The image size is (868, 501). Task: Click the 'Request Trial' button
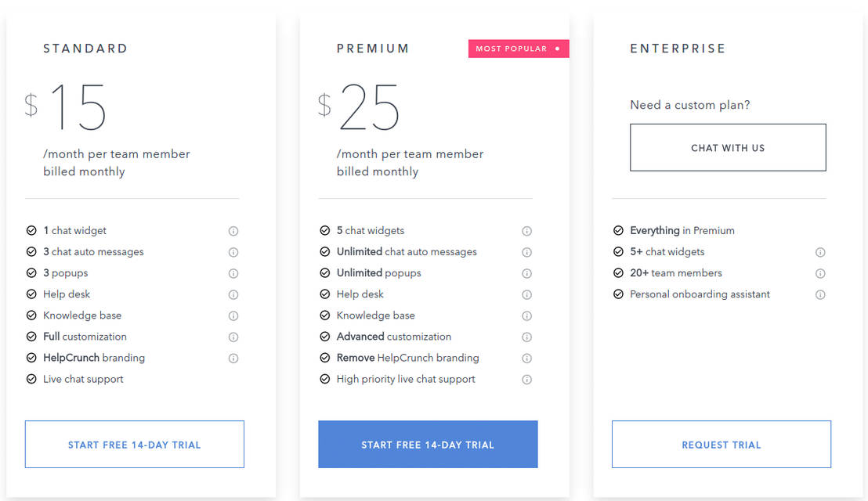721,445
